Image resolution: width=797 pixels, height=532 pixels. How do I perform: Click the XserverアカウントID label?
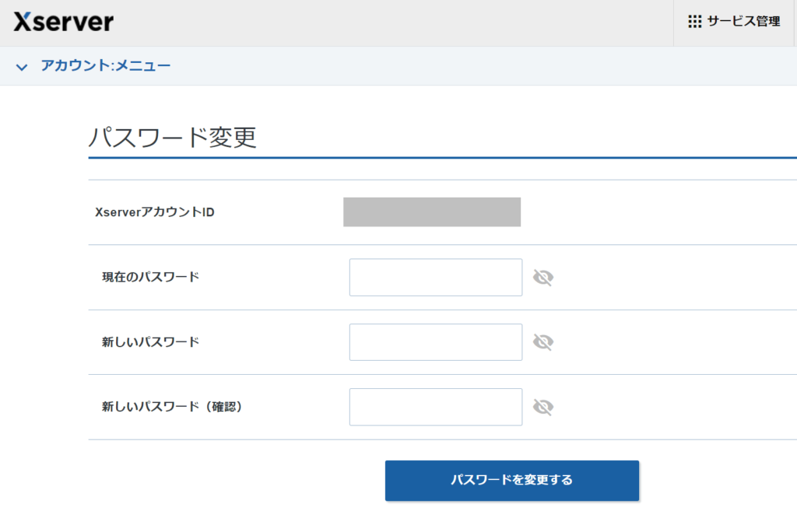[x=154, y=212]
